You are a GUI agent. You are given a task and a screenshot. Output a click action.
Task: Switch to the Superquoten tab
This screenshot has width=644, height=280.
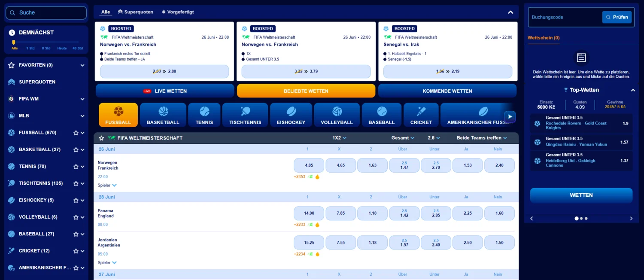coord(136,12)
